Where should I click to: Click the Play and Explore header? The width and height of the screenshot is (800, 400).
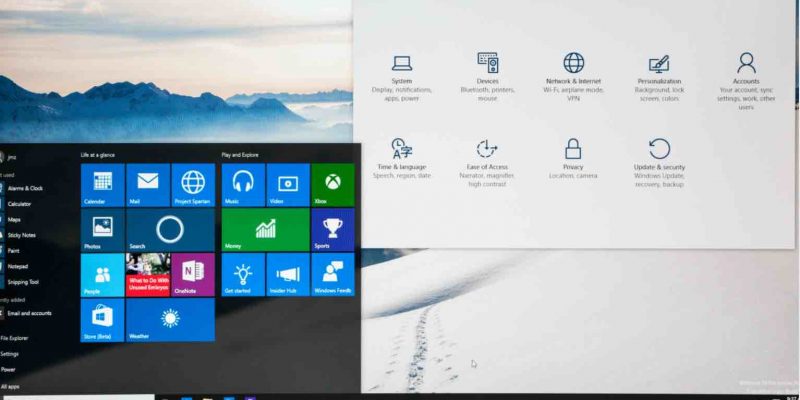[240, 155]
